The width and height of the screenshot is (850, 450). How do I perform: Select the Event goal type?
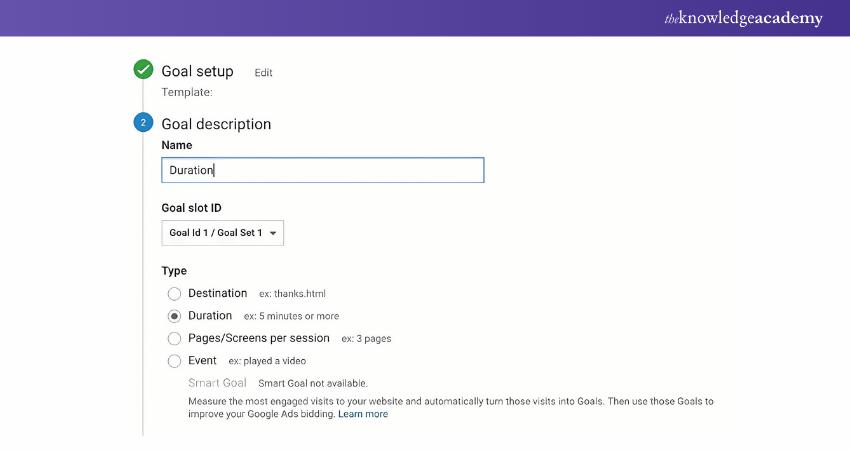coord(175,361)
